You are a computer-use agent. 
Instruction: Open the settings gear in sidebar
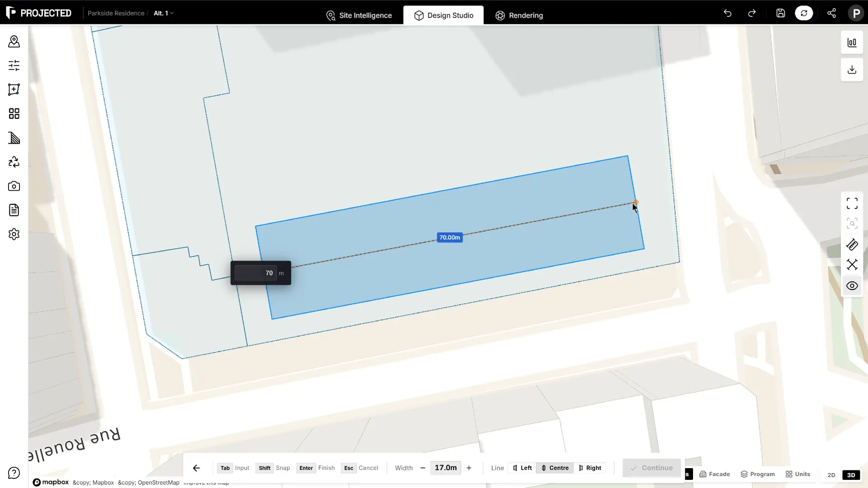(x=14, y=234)
